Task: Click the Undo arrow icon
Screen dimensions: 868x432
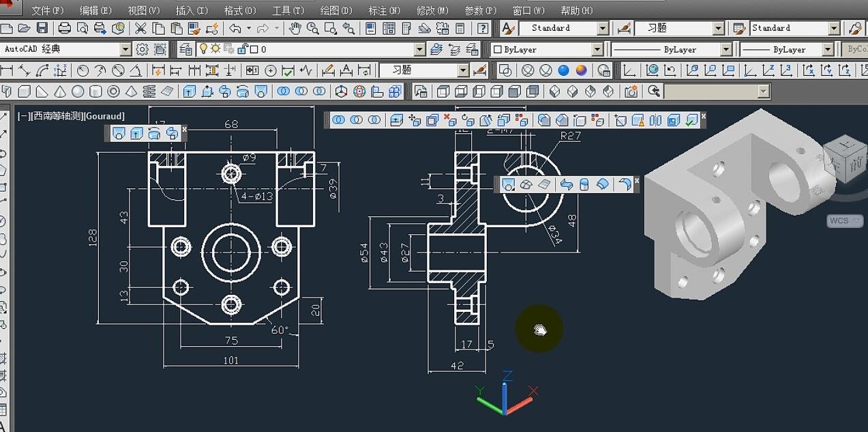Action: click(235, 28)
